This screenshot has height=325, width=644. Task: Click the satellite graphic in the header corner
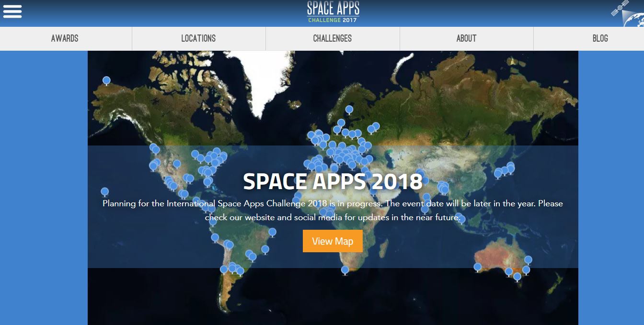[x=627, y=13]
